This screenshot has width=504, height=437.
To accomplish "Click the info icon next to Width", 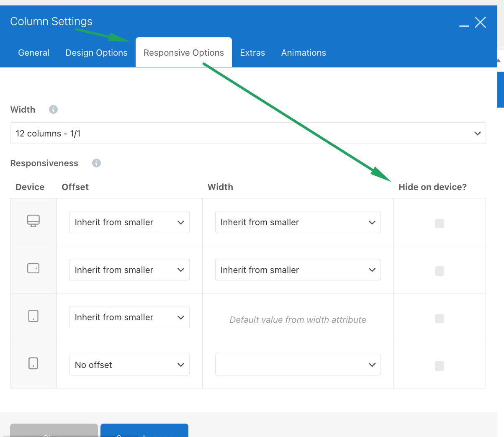I will (x=53, y=109).
